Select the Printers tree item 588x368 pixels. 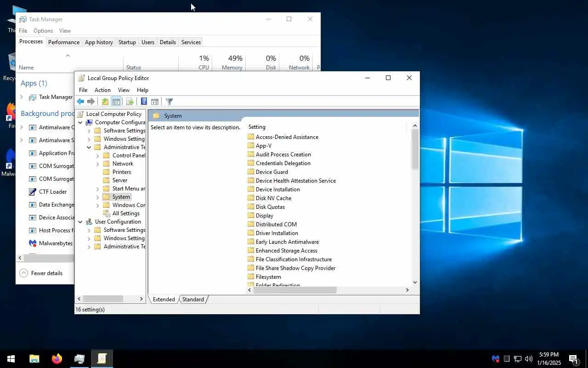click(x=117, y=172)
